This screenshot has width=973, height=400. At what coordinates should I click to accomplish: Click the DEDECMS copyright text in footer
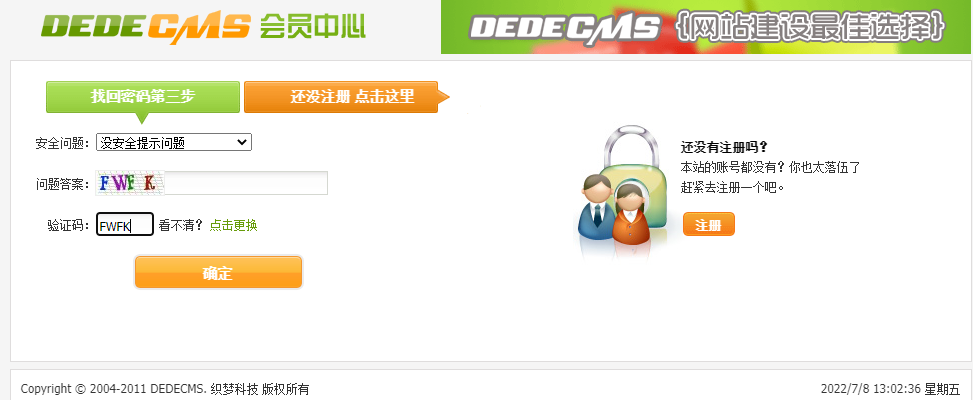pyautogui.click(x=165, y=389)
